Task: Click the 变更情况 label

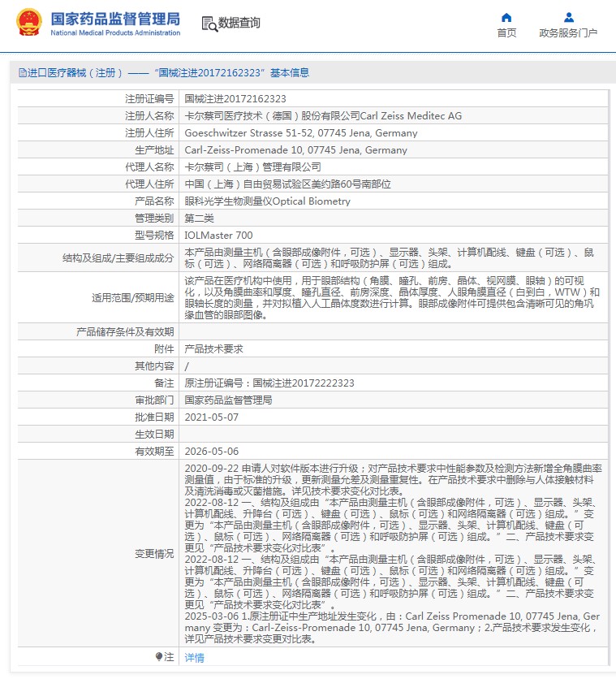Action: click(x=154, y=554)
